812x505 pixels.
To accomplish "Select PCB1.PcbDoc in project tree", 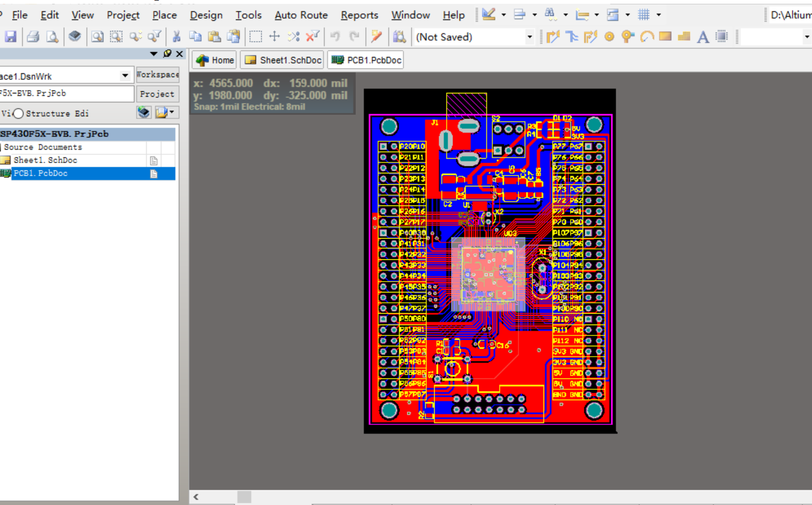I will click(x=40, y=173).
